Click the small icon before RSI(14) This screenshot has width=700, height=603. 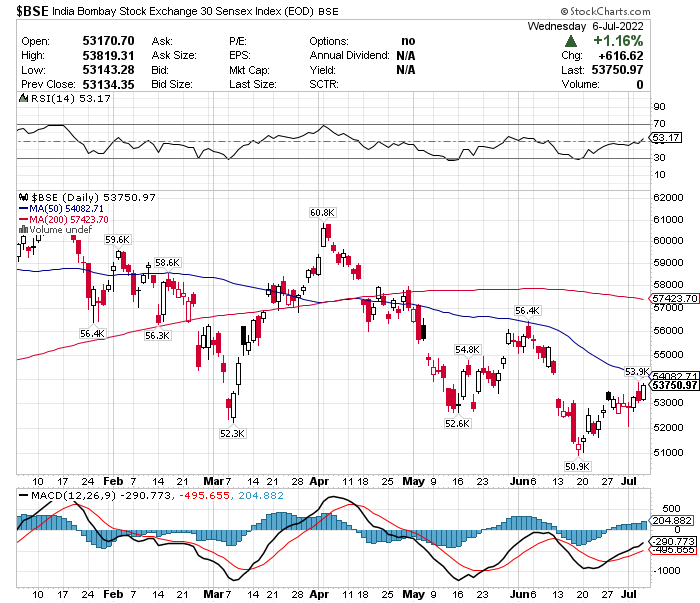click(23, 98)
